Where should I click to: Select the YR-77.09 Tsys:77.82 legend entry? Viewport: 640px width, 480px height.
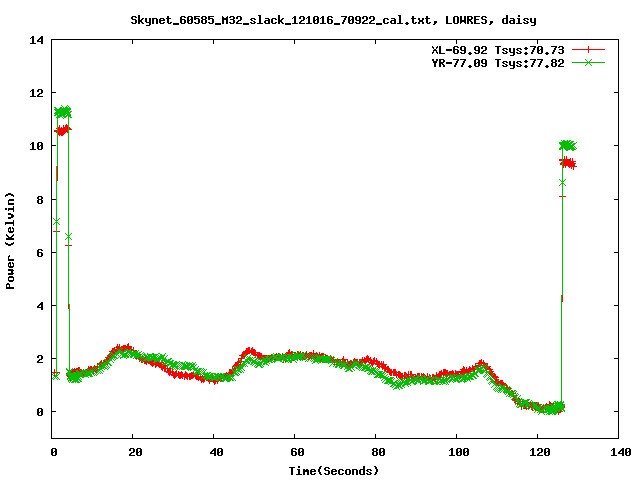coord(498,63)
